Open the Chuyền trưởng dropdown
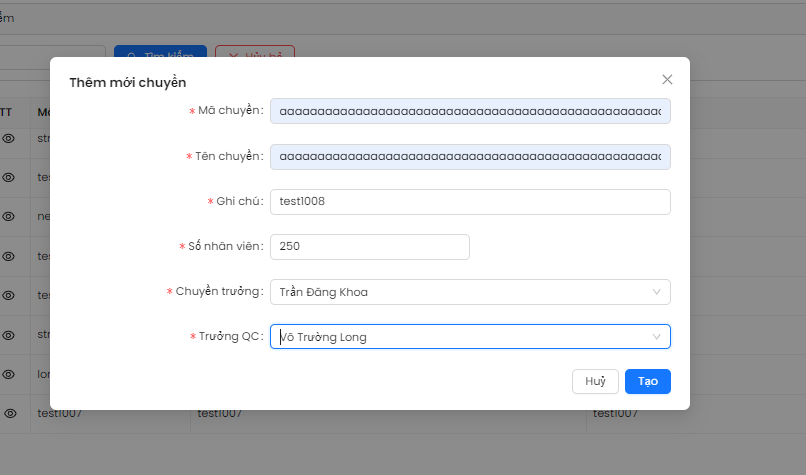806x475 pixels. click(x=469, y=292)
